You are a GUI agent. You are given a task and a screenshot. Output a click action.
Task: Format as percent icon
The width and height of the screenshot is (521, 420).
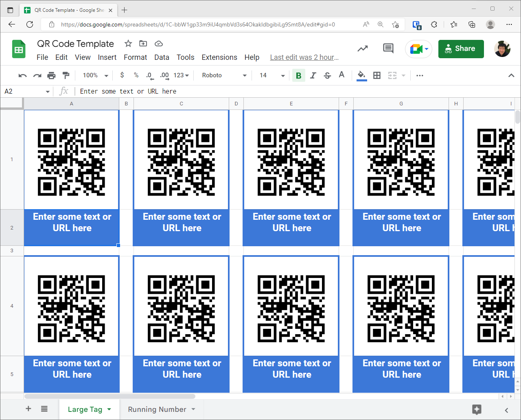136,75
